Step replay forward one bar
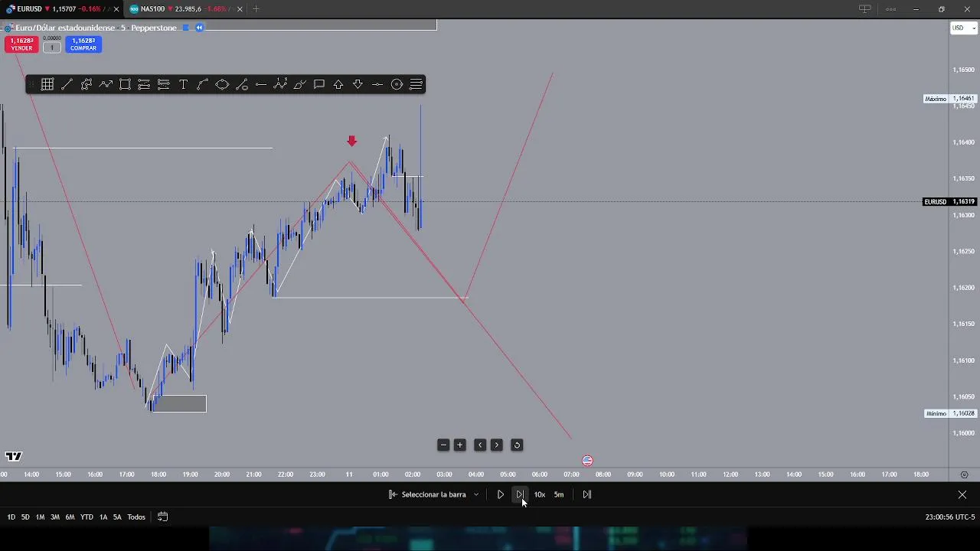This screenshot has height=551, width=980. [x=520, y=494]
